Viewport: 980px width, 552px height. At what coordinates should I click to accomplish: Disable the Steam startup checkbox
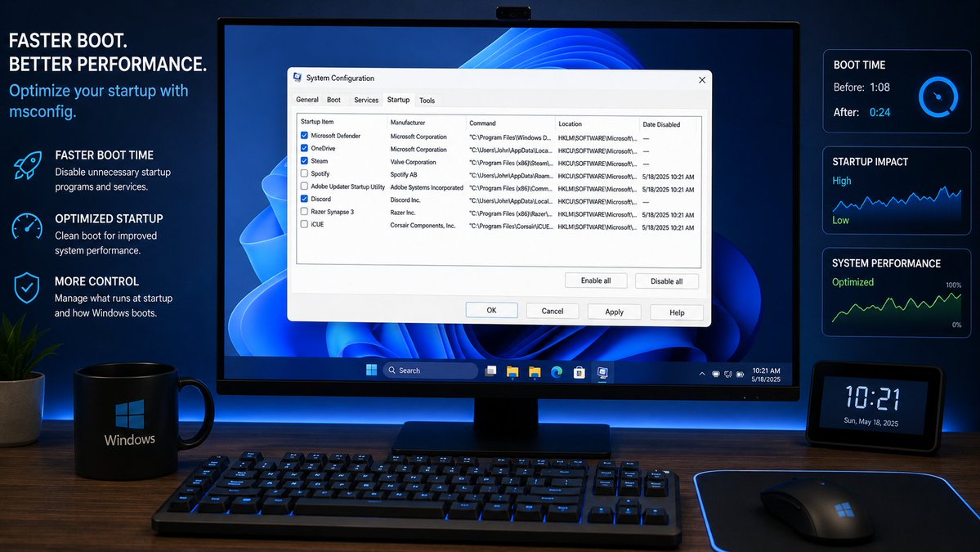click(304, 160)
